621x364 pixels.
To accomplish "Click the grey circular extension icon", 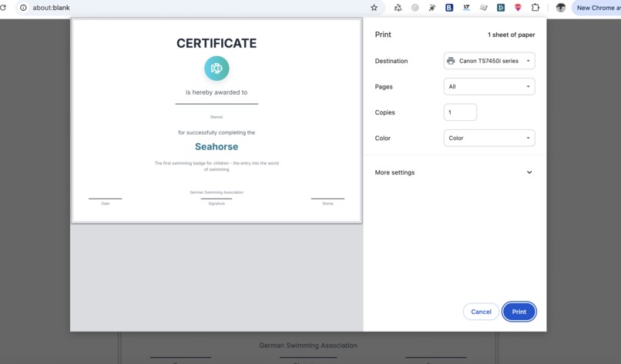I will 415,8.
